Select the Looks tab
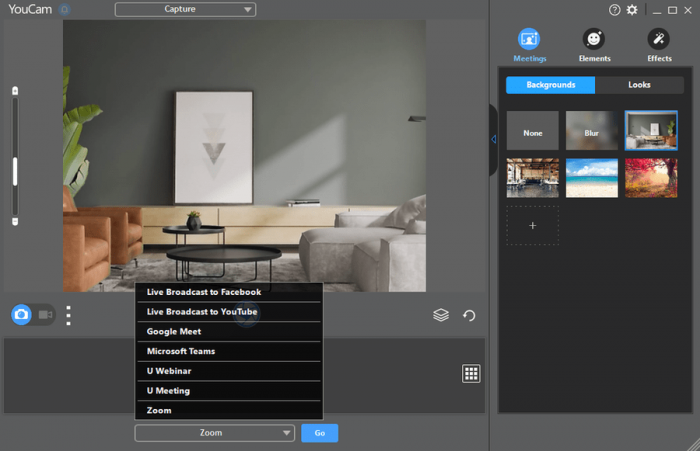Screen dimensions: 700x451 pos(639,85)
